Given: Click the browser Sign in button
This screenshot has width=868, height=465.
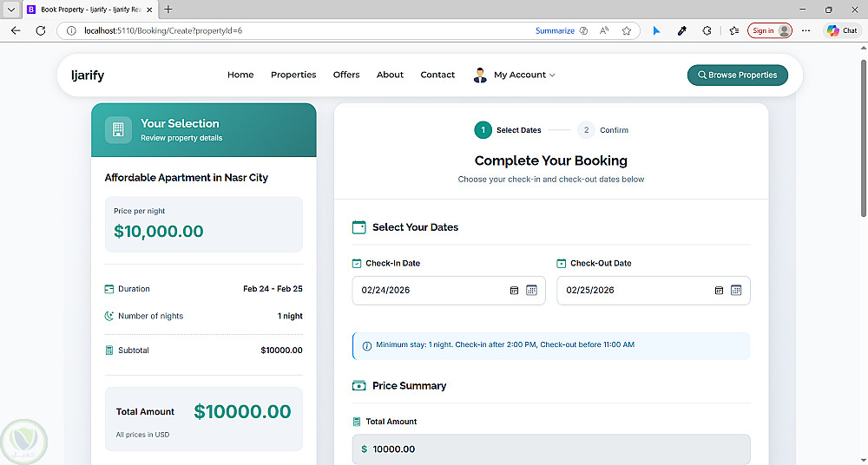Looking at the screenshot, I should tap(769, 30).
